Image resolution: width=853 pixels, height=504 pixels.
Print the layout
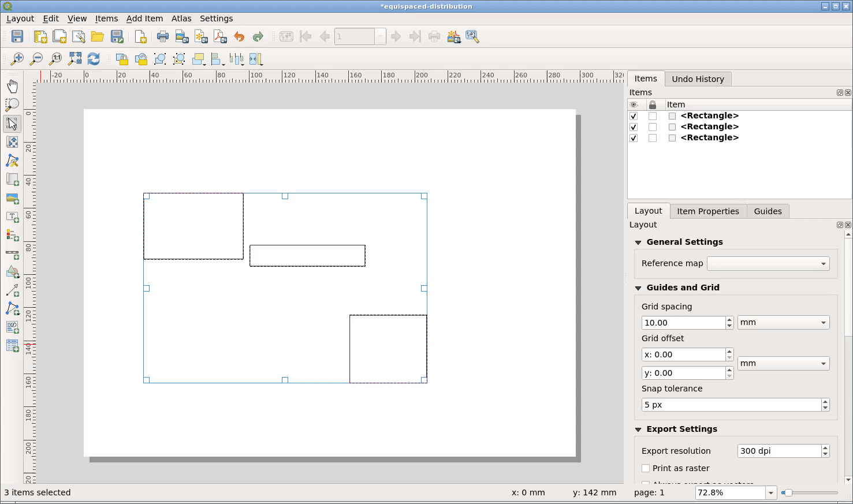point(163,36)
